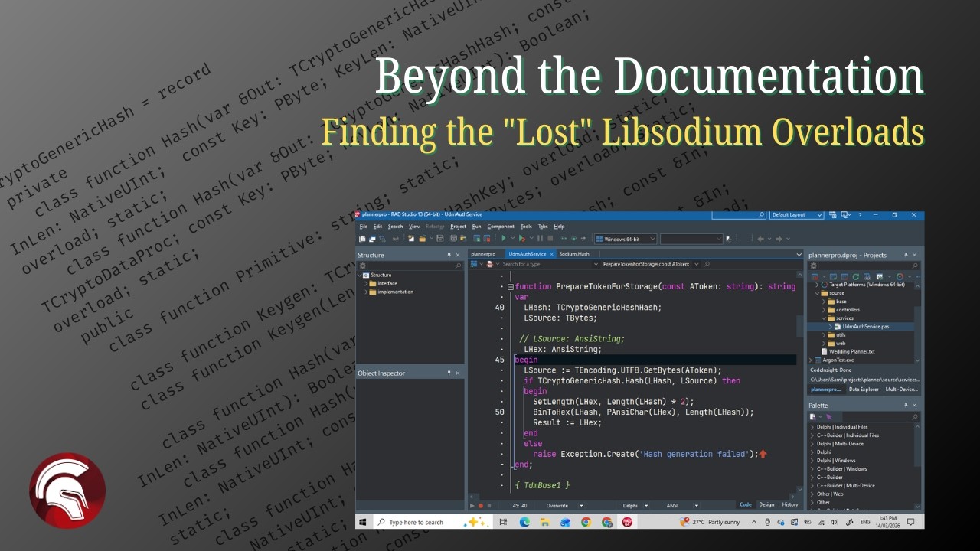Click the Palette new file icon
Viewport: 980px width, 551px height.
point(812,416)
